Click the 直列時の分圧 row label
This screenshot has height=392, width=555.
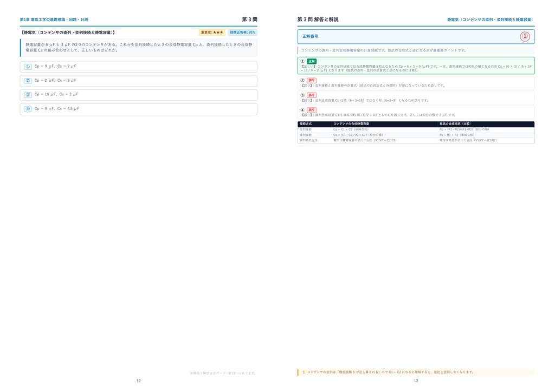pos(308,140)
